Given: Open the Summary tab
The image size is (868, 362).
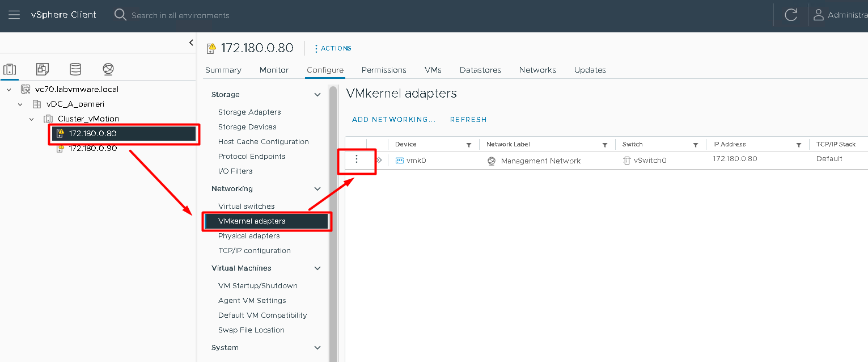Looking at the screenshot, I should [x=223, y=70].
